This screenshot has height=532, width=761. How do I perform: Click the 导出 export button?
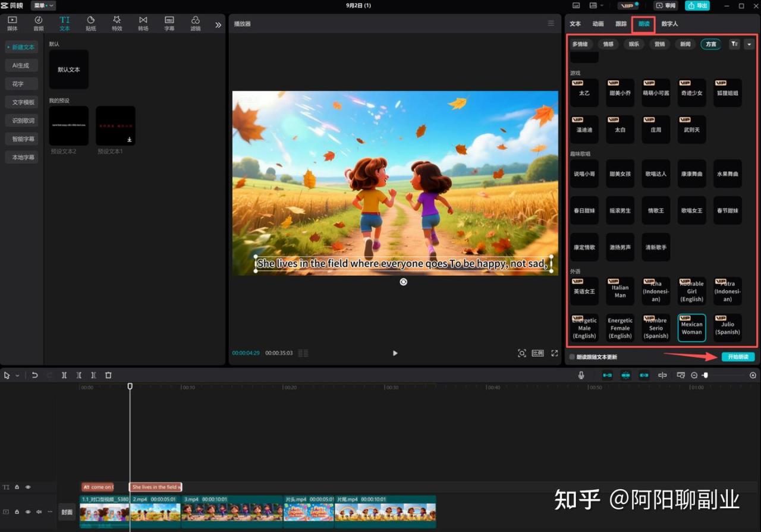697,5
